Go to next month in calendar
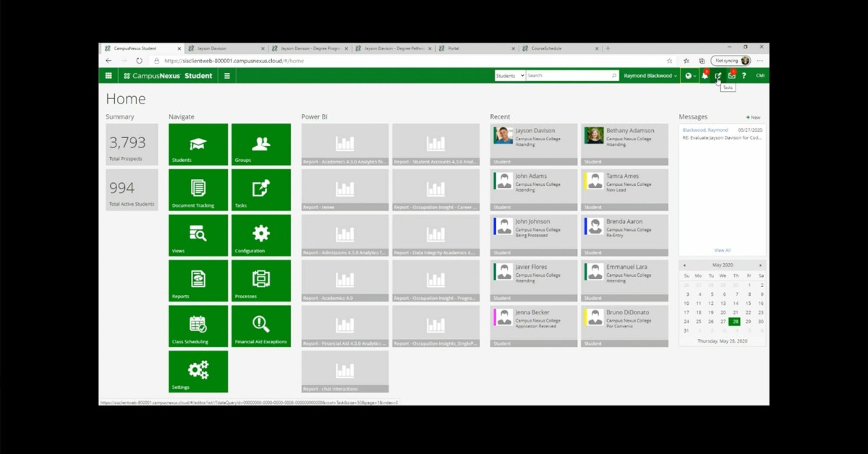 [x=760, y=265]
